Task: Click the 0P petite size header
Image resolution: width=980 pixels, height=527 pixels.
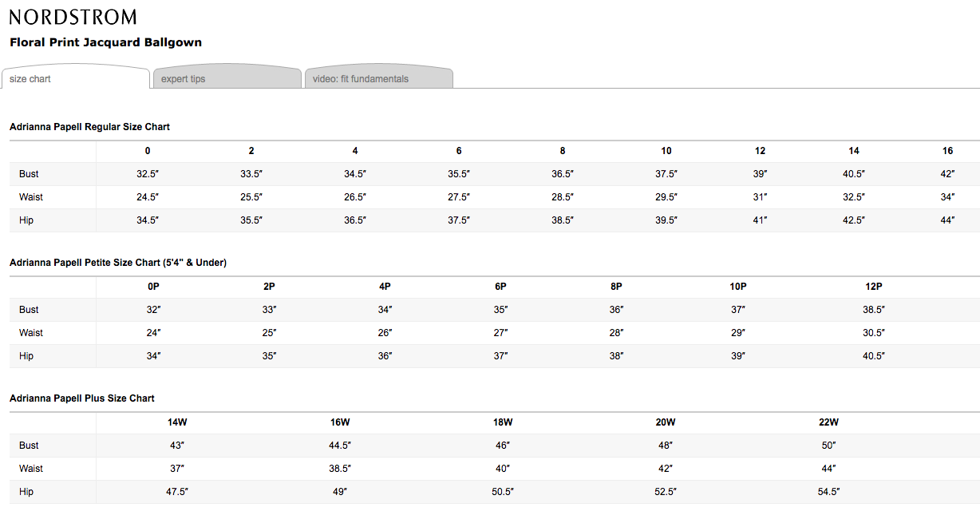Action: (x=154, y=287)
